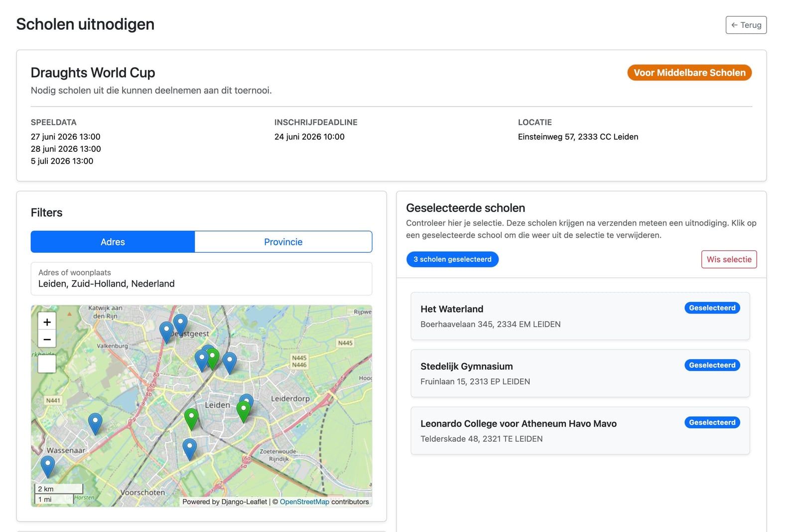
Task: Clear the selection with Wis selectie
Action: coord(729,259)
